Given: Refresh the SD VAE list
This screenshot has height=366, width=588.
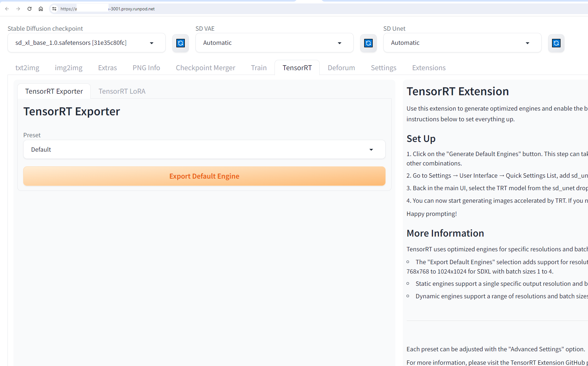Looking at the screenshot, I should point(368,43).
